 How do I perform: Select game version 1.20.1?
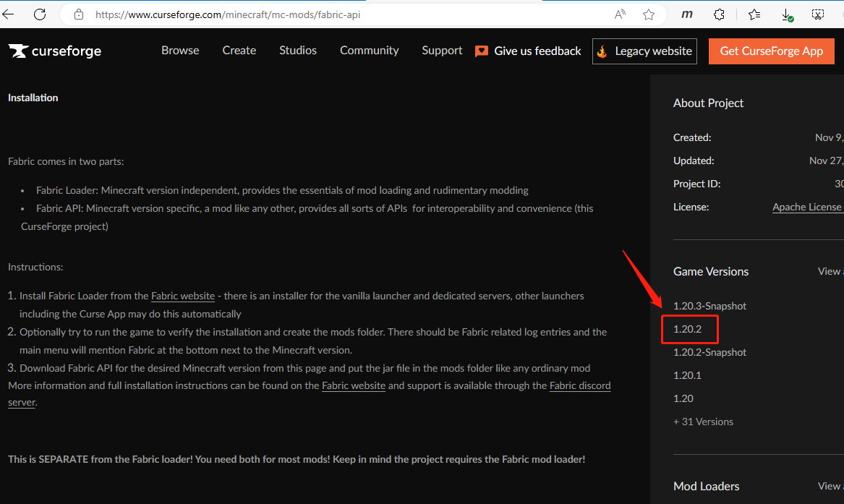[687, 375]
